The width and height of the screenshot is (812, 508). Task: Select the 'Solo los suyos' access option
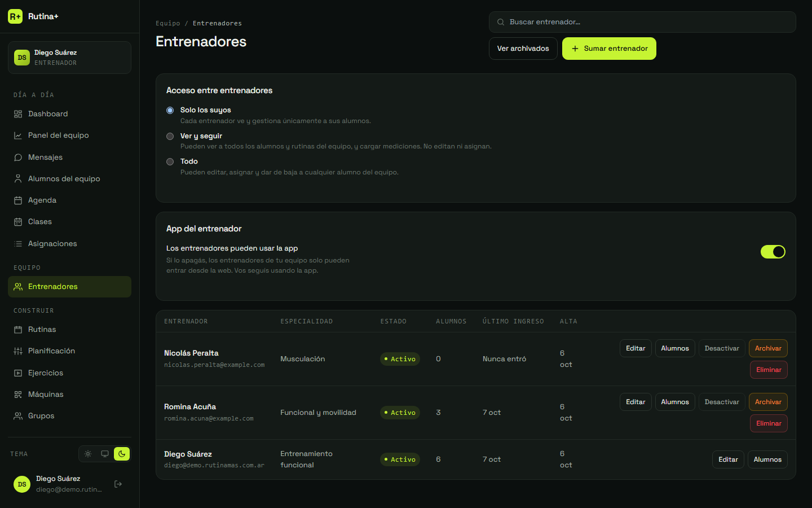pos(170,110)
